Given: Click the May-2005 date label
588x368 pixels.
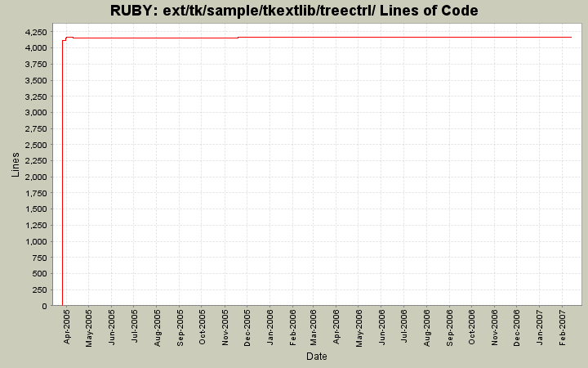Looking at the screenshot, I should (x=89, y=328).
